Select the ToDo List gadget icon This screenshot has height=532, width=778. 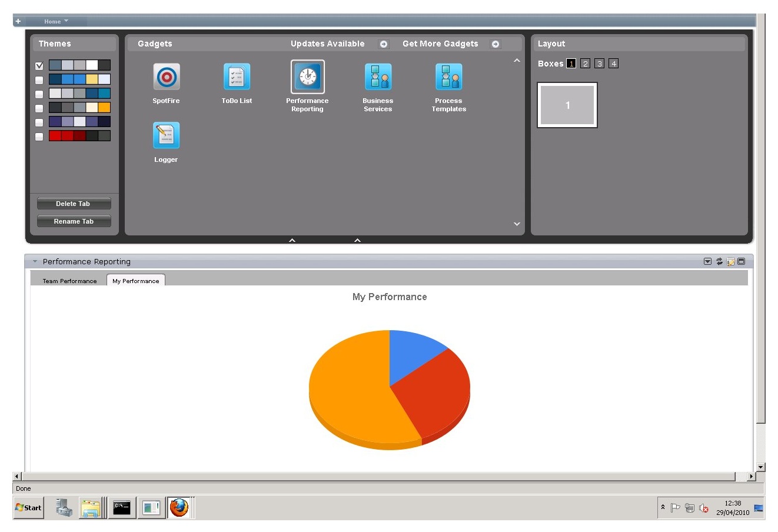coord(237,77)
